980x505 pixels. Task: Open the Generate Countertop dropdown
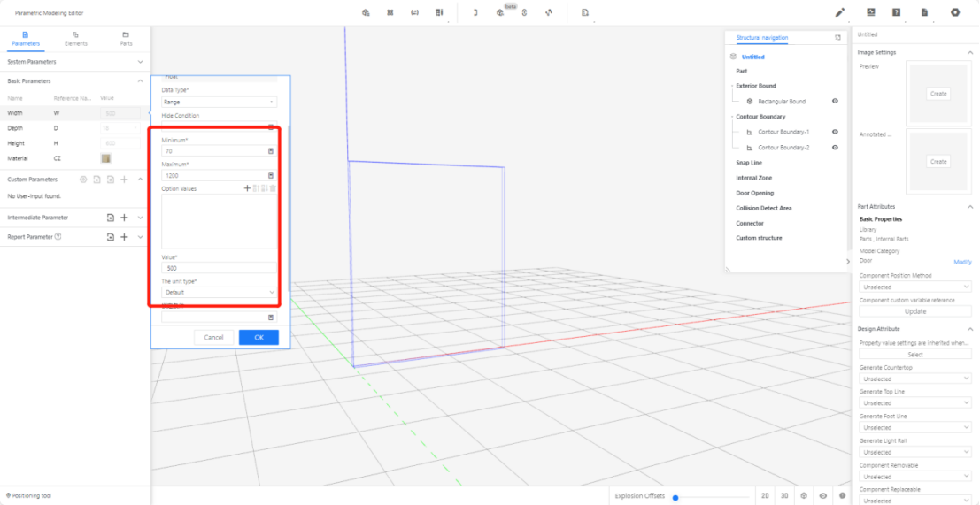pyautogui.click(x=915, y=379)
